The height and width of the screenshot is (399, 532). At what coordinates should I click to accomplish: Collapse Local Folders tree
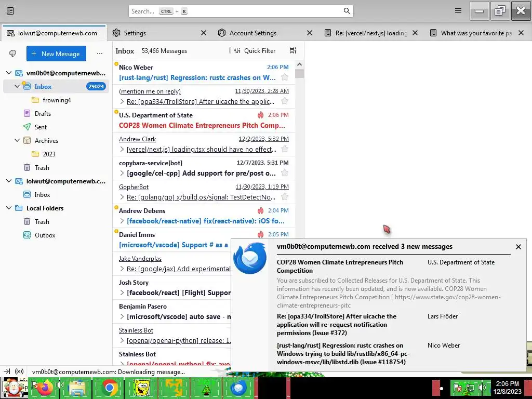pos(9,208)
